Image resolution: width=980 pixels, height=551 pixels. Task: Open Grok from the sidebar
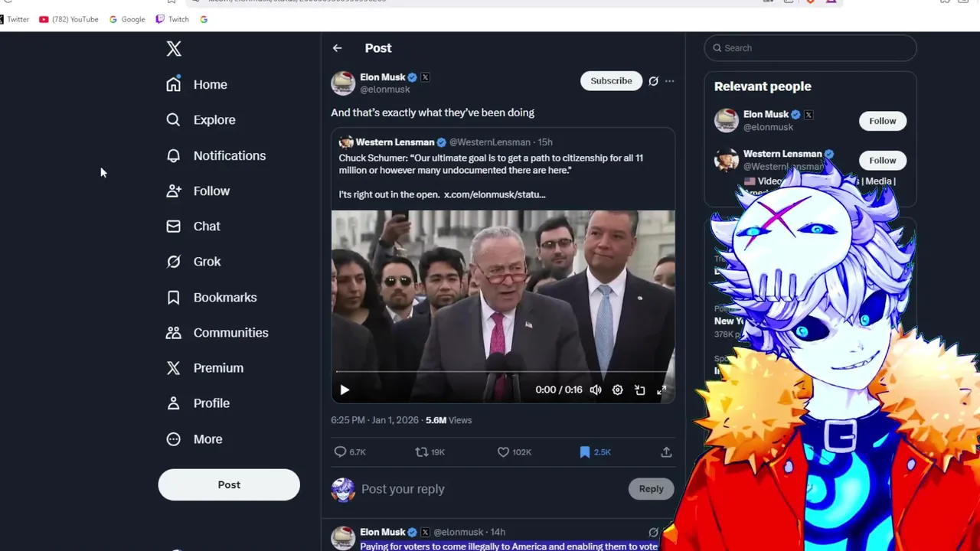[x=194, y=262]
